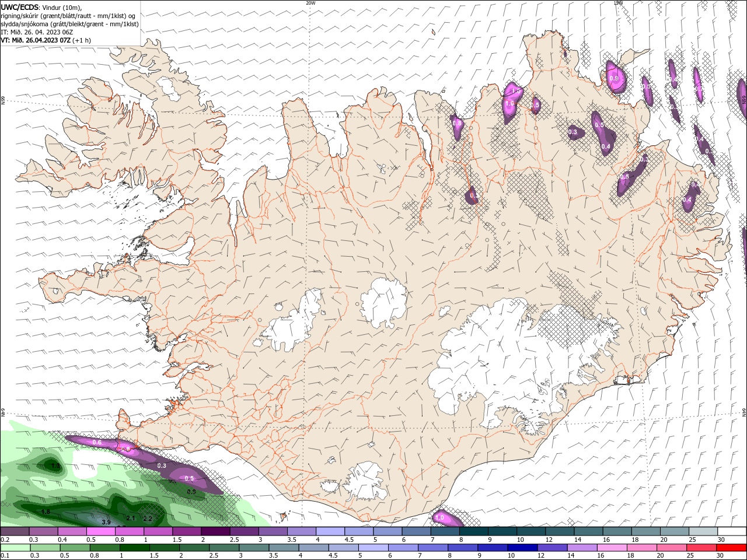Pick the deep blue rain swatch labeled 10

(522, 548)
